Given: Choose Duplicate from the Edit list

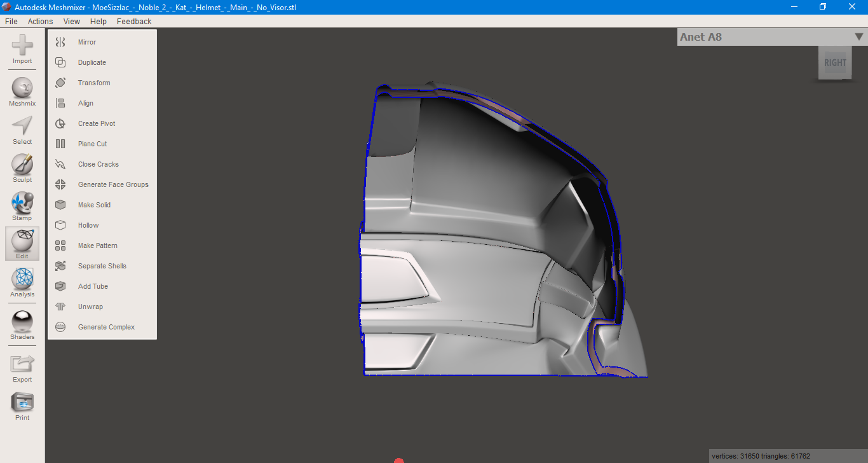Looking at the screenshot, I should 92,62.
